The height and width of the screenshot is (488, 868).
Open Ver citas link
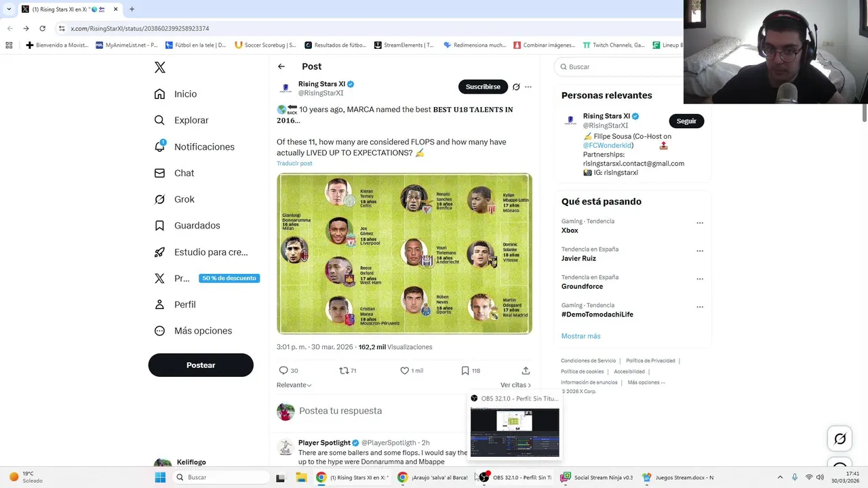(515, 385)
